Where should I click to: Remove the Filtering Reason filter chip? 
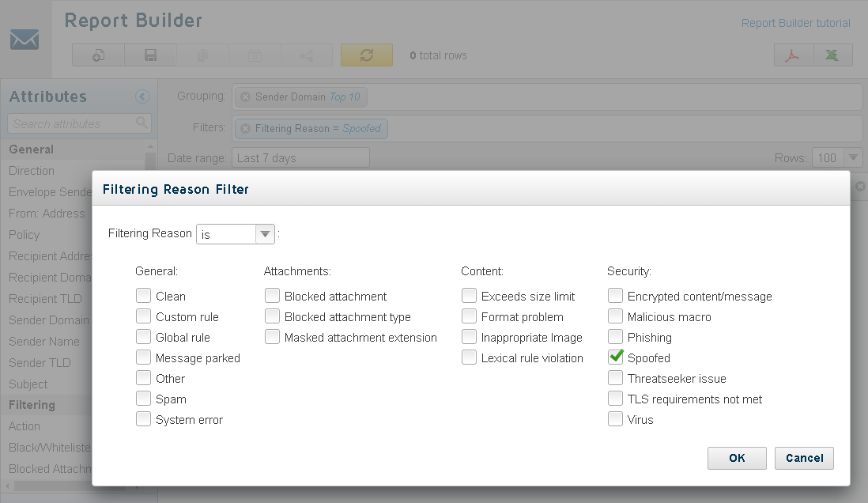[x=246, y=129]
